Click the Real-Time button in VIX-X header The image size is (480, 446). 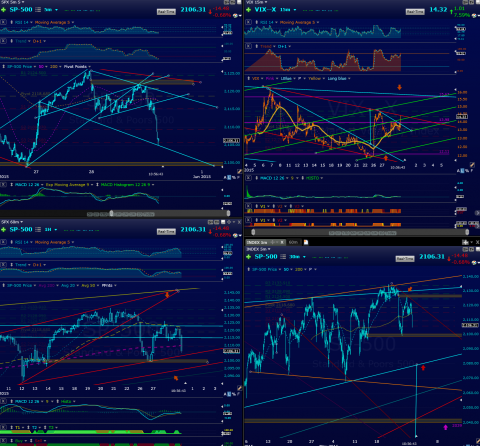tap(415, 12)
